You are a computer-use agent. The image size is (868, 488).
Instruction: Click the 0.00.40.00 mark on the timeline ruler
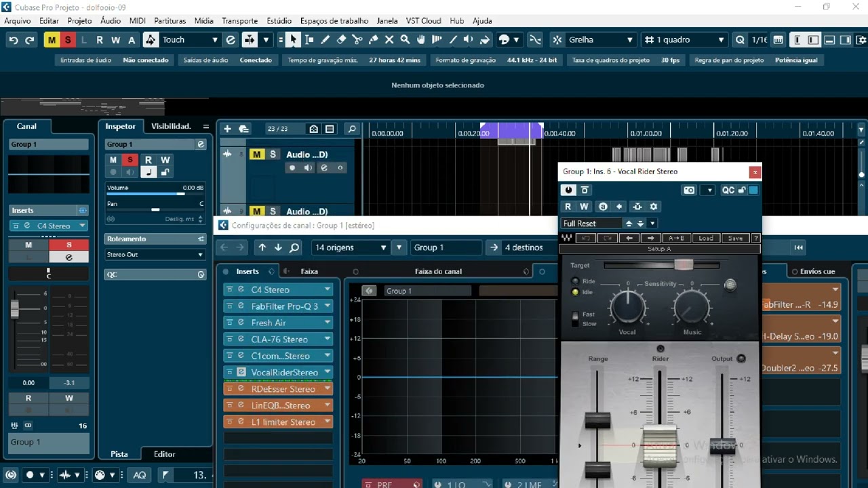tap(559, 134)
